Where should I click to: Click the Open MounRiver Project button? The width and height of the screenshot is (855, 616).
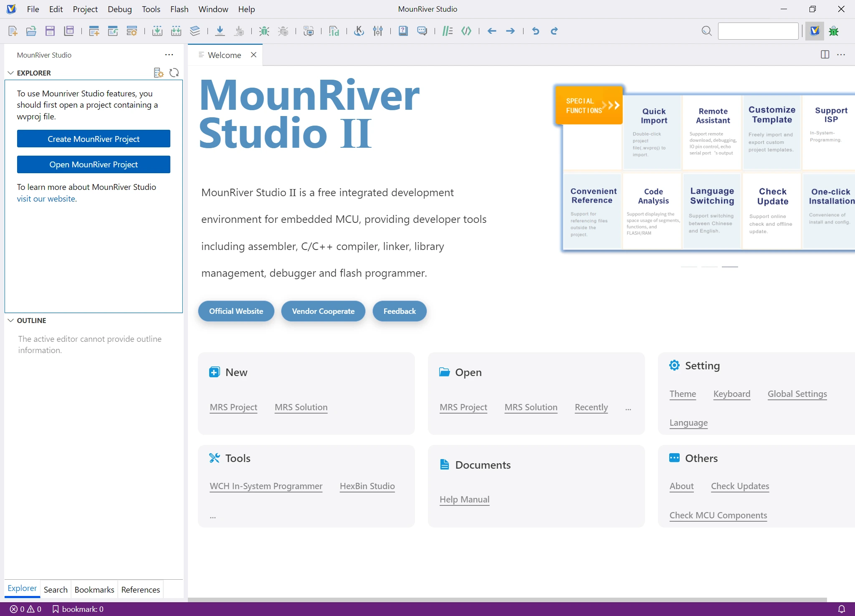94,164
